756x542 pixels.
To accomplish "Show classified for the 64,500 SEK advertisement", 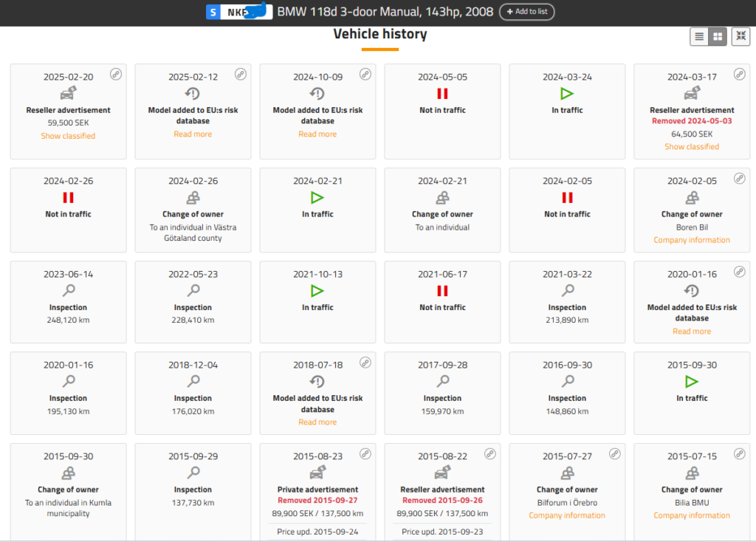I will pyautogui.click(x=692, y=147).
